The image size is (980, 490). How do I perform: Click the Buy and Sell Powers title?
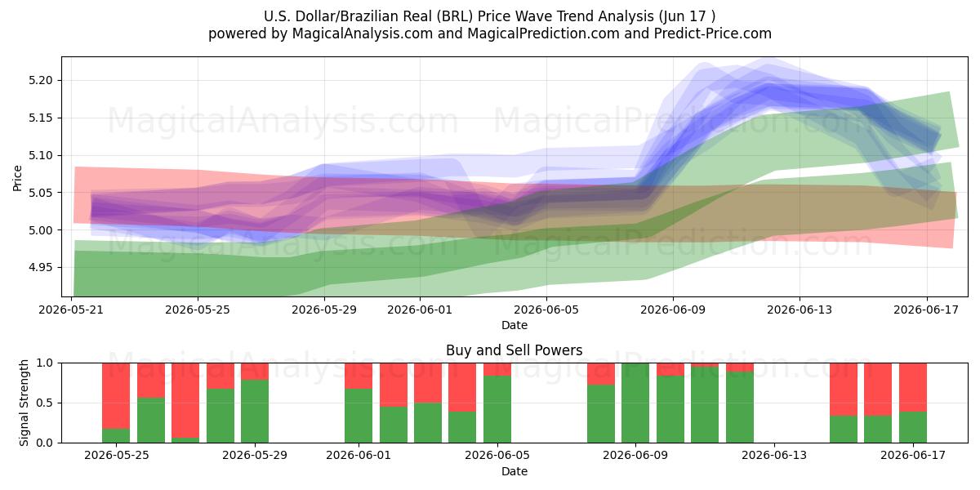514,350
